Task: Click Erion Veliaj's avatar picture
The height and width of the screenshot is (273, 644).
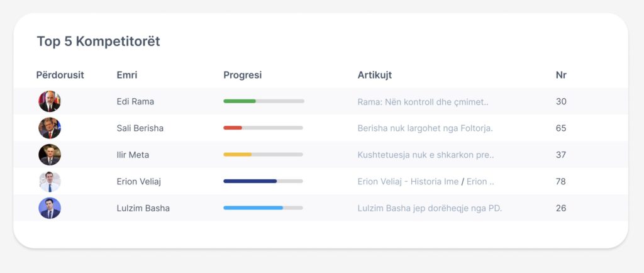Action: pos(50,182)
